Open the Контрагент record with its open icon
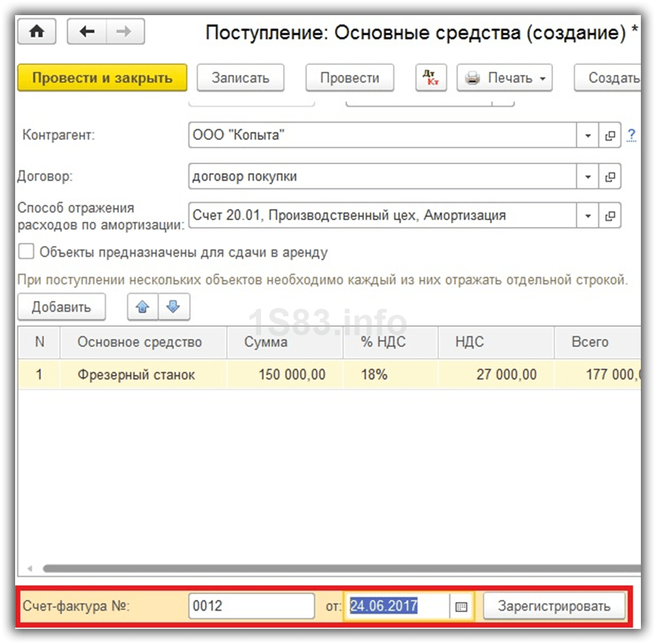The height and width of the screenshot is (644, 656). (610, 135)
